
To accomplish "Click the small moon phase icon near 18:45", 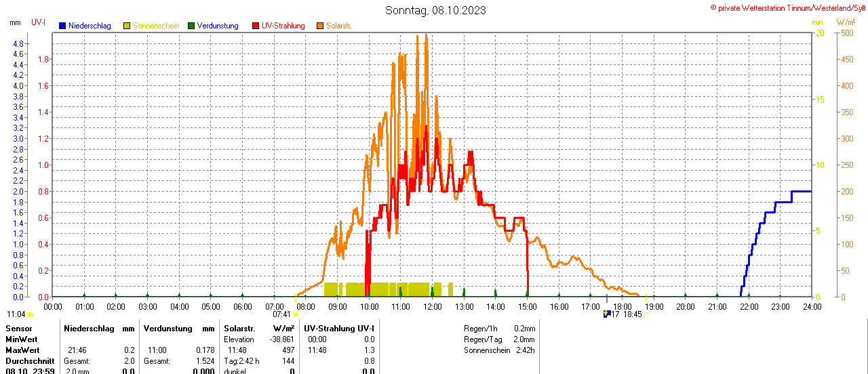I will [x=607, y=314].
